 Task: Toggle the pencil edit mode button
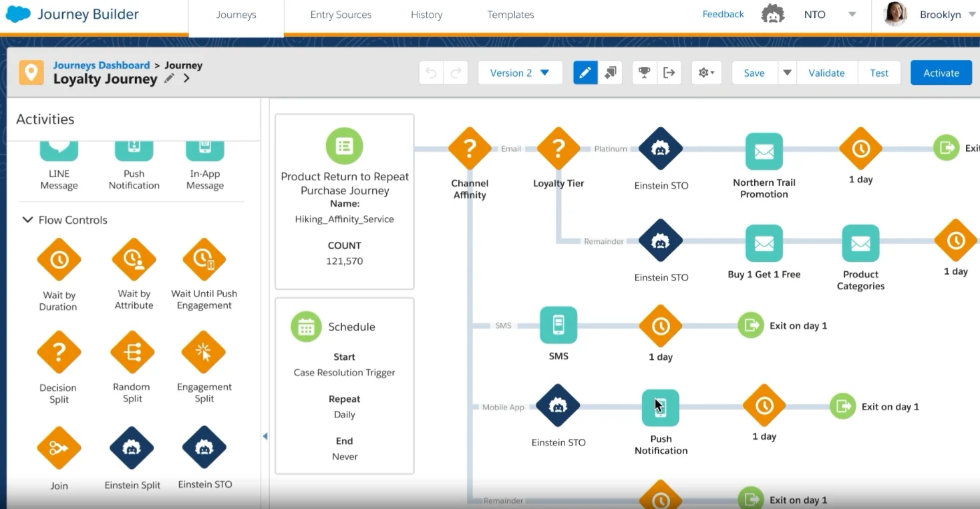tap(585, 73)
